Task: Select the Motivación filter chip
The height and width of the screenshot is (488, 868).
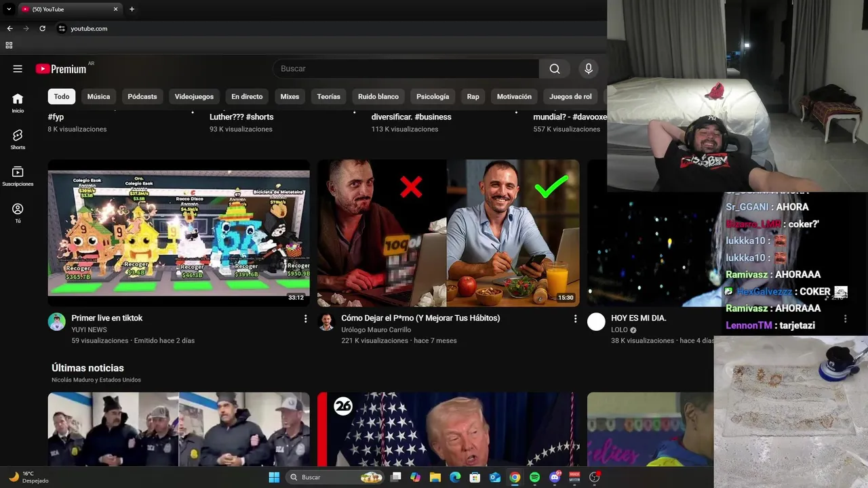Action: click(x=514, y=96)
